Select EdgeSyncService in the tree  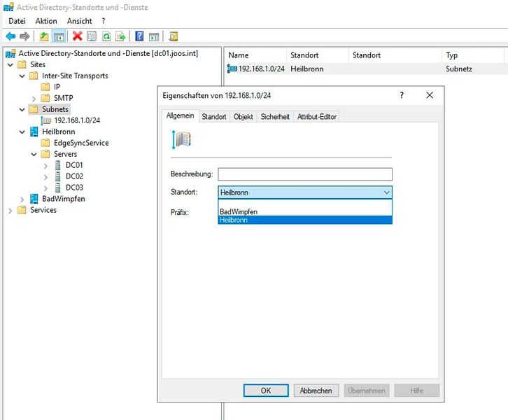(x=81, y=143)
